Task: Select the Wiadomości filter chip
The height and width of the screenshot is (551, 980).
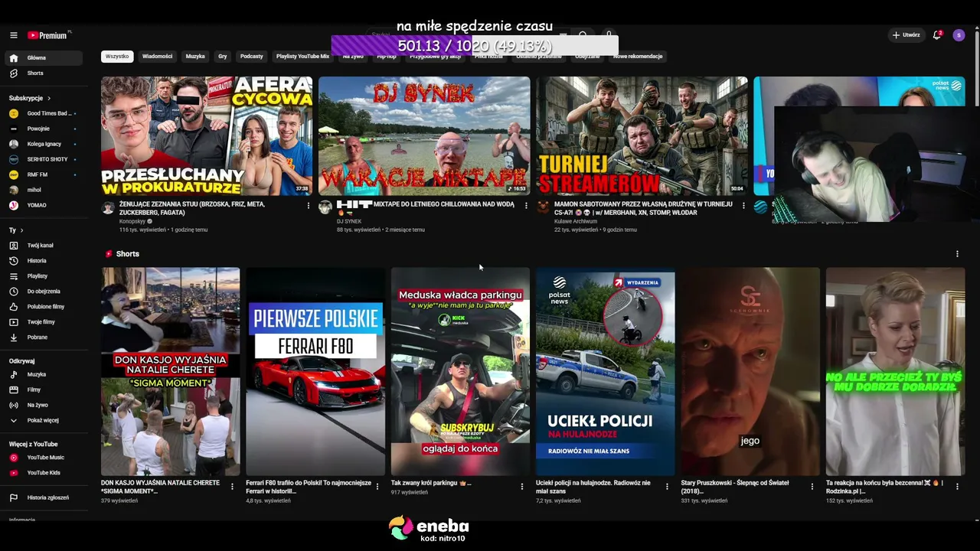Action: [157, 57]
